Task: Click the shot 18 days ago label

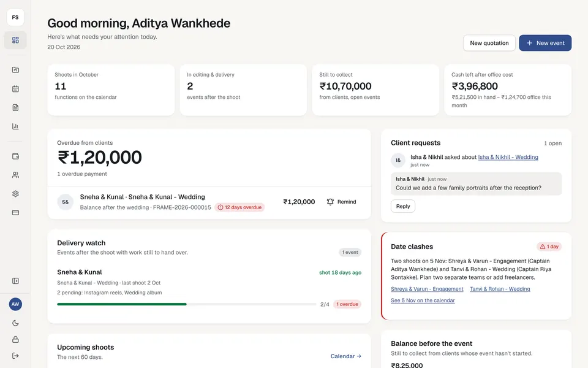Action: 340,272
